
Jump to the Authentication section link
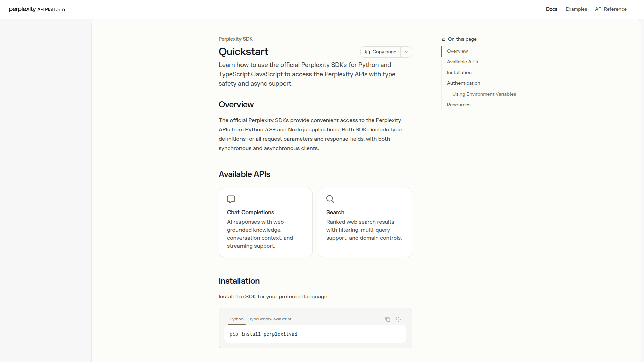464,83
